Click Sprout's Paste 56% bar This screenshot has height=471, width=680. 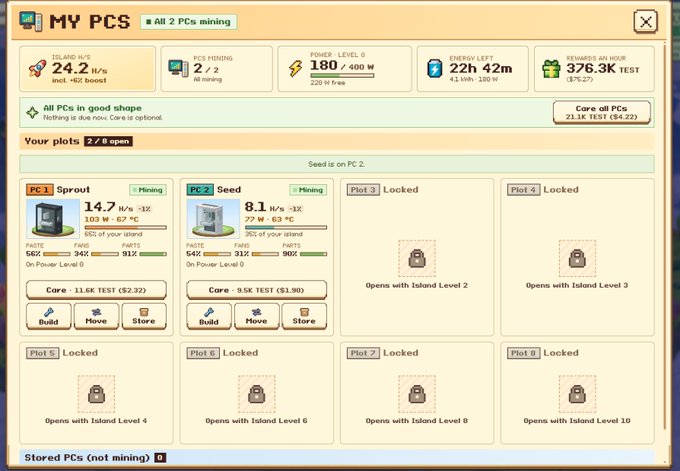pyautogui.click(x=57, y=254)
